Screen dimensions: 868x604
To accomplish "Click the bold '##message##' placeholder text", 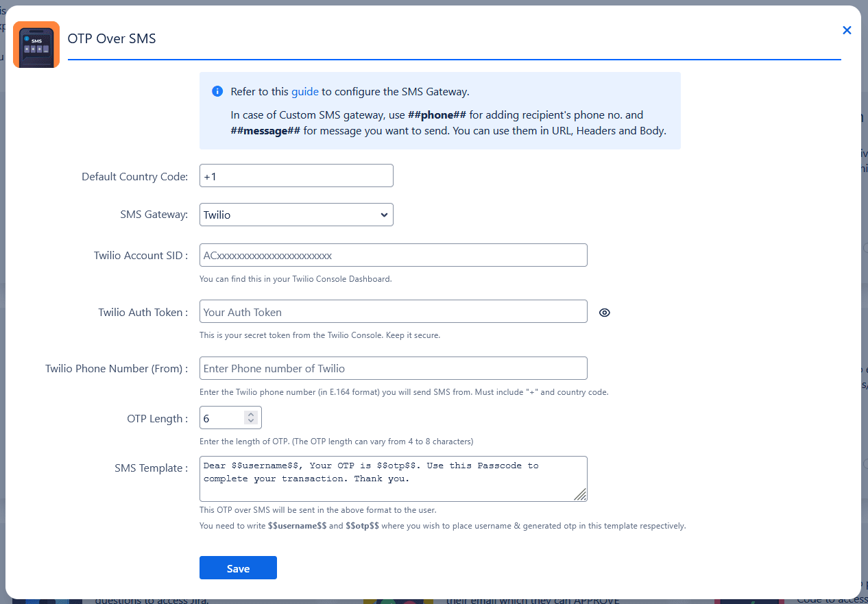I will pyautogui.click(x=265, y=130).
